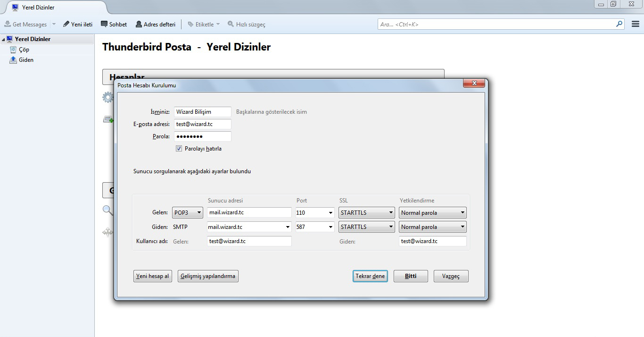Image resolution: width=644 pixels, height=337 pixels.
Task: Open Adres defteri address book
Action: click(156, 24)
